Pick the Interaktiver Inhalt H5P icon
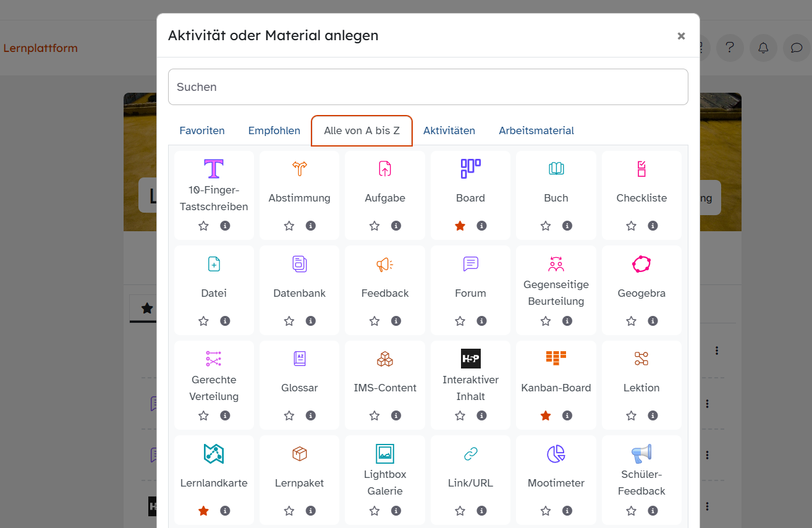812x528 pixels. click(x=470, y=359)
